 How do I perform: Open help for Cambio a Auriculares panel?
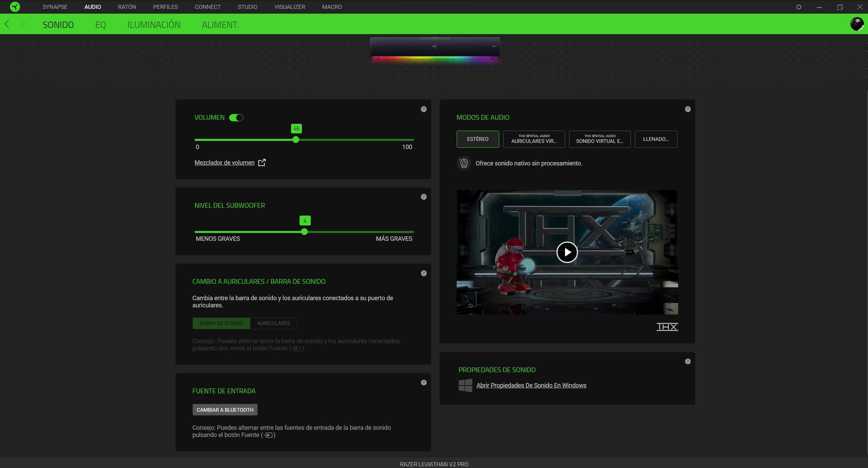424,273
